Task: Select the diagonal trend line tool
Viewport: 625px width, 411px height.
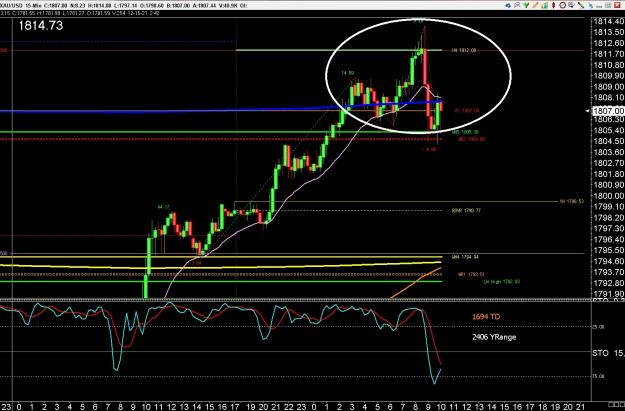Action: pyautogui.click(x=581, y=5)
